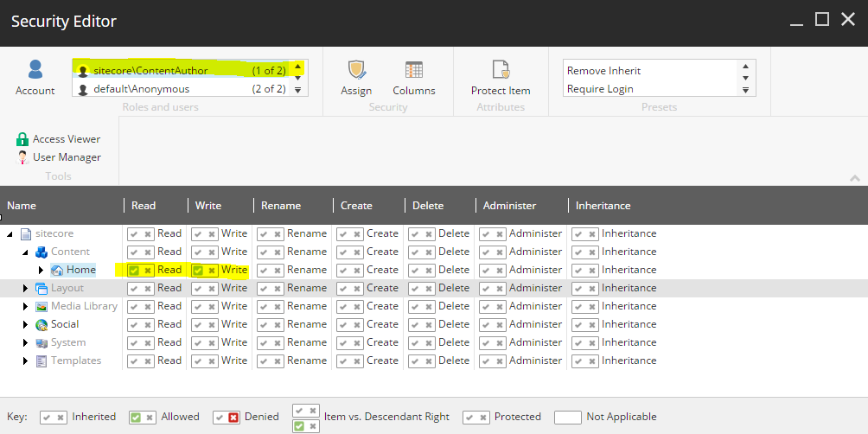Click user icon beside sitecore\ContentAuthor

83,71
